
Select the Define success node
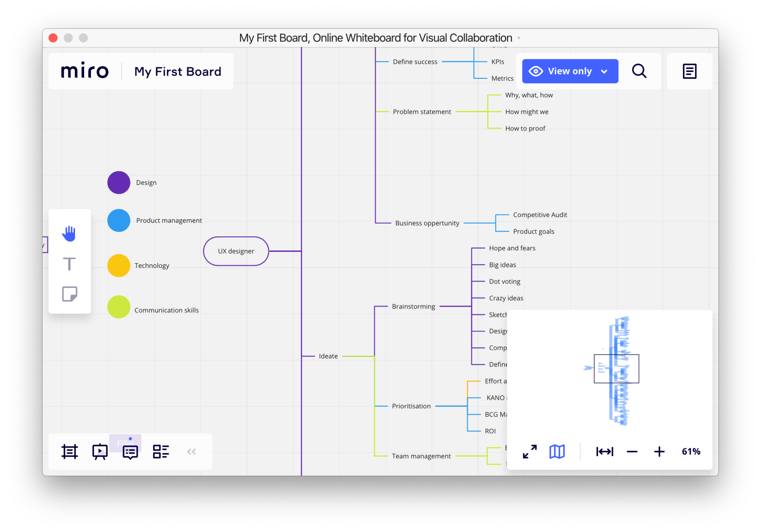click(415, 62)
